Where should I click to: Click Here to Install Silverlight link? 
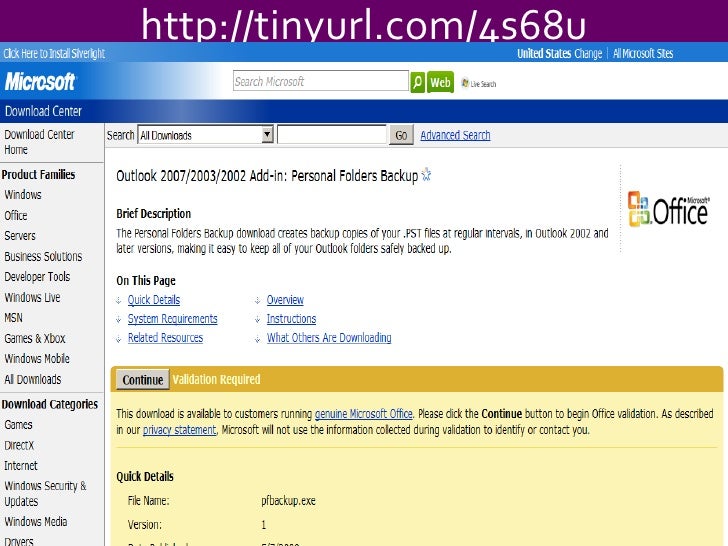(54, 53)
